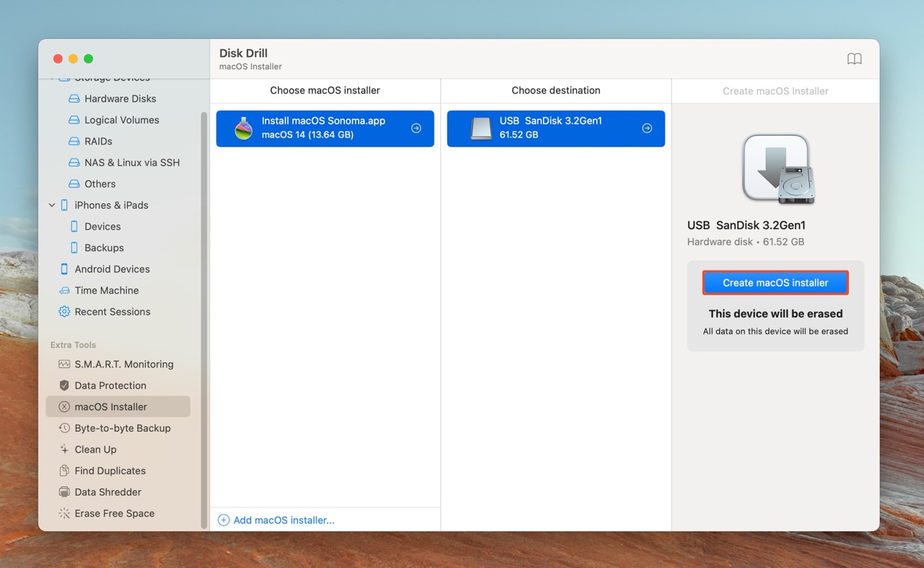Open Data Protection tool
Image resolution: width=924 pixels, height=568 pixels.
click(110, 385)
